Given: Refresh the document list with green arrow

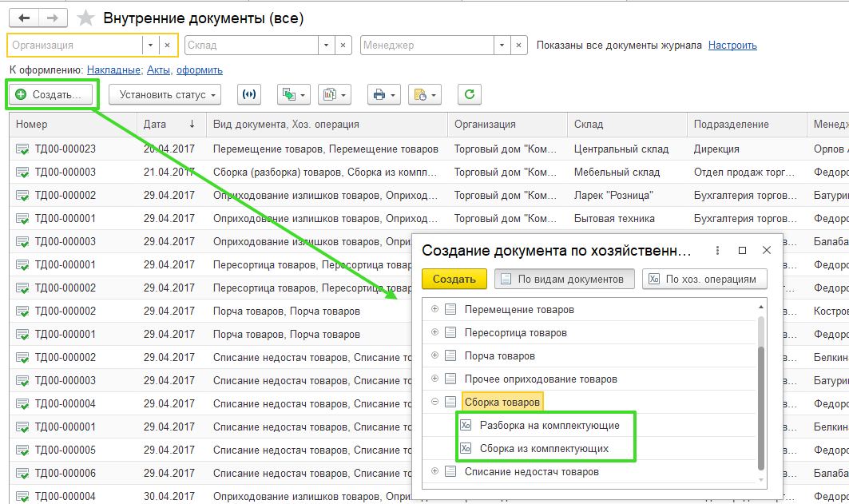Looking at the screenshot, I should click(x=470, y=95).
